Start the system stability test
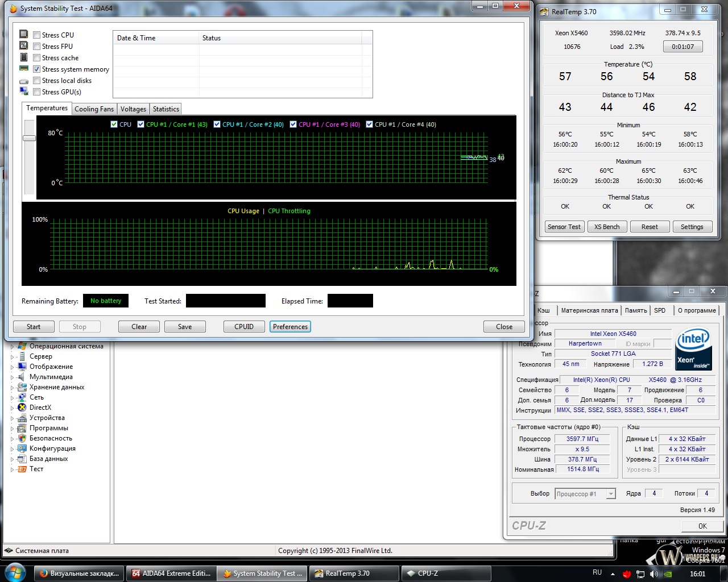728x582 pixels. point(34,327)
